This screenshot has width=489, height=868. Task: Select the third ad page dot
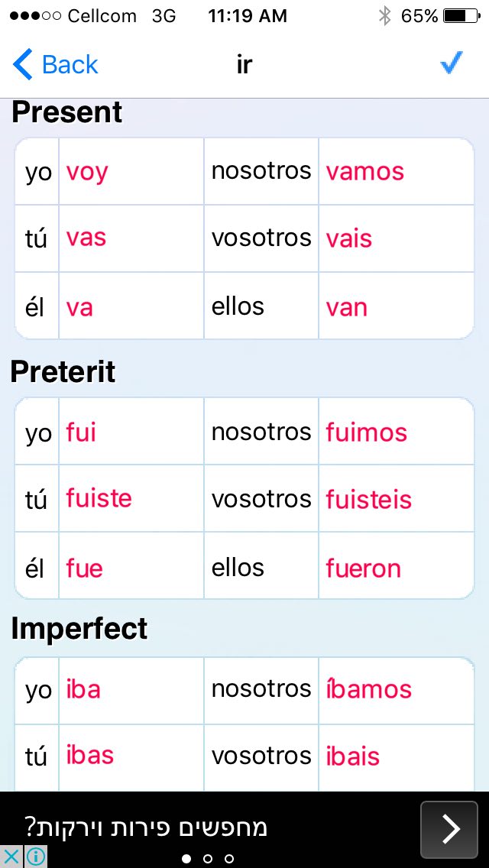coord(228,859)
